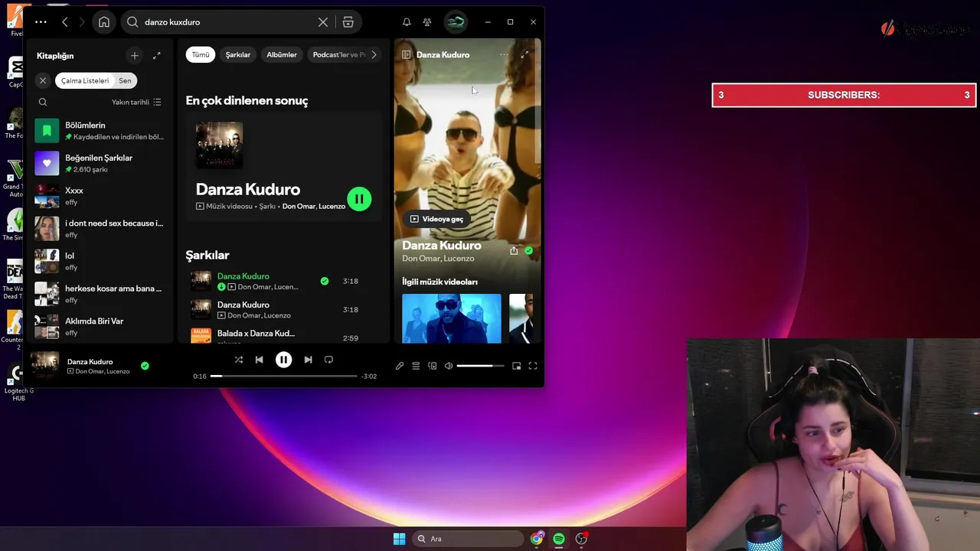Create a new playlist with plus icon
The image size is (980, 551).
pos(135,56)
